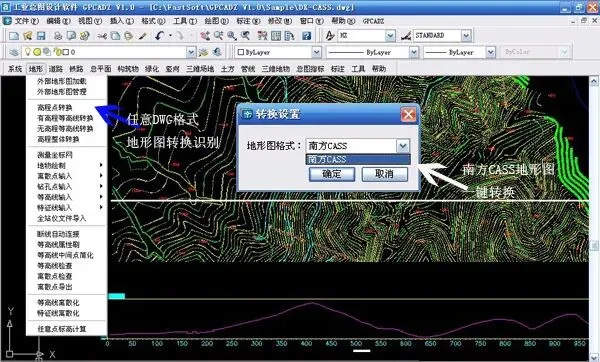Click the Cut scissors icon
Image resolution: width=600 pixels, height=362 pixels.
coord(102,36)
